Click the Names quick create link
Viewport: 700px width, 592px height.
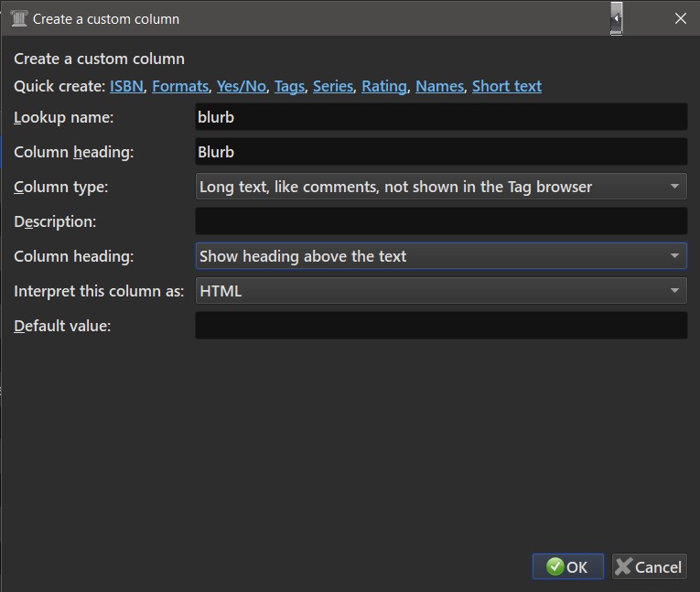click(439, 86)
